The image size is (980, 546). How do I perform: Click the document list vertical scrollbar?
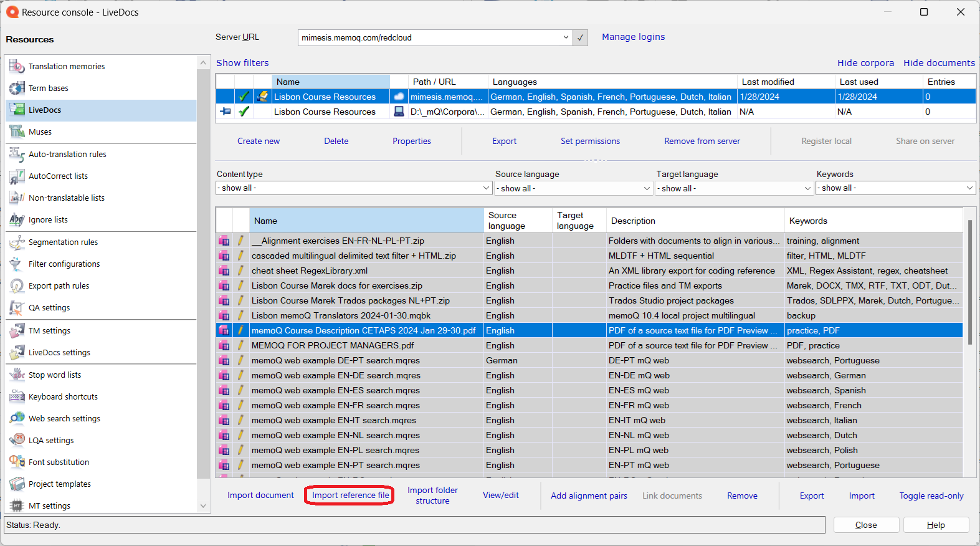point(970,282)
